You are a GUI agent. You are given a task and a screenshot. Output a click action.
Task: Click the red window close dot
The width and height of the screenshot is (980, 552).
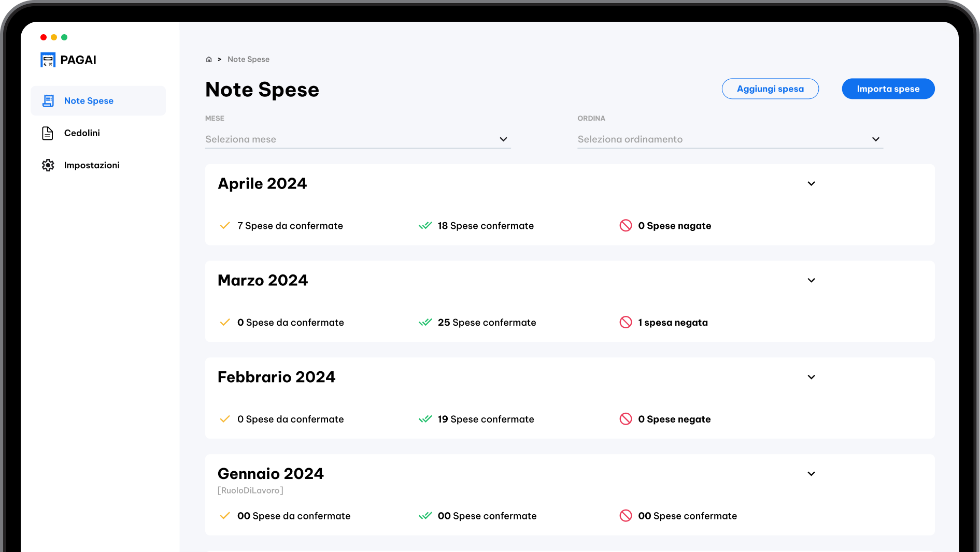coord(44,37)
